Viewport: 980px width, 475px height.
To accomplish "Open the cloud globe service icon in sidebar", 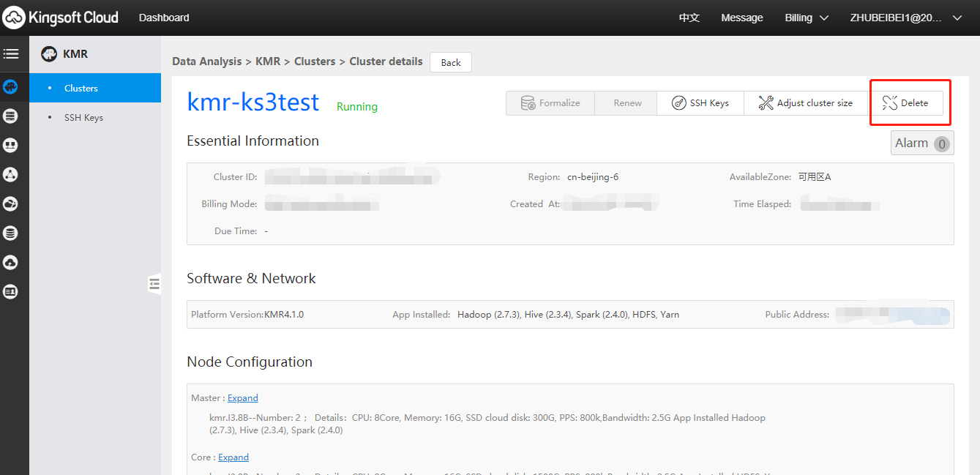I will point(10,204).
